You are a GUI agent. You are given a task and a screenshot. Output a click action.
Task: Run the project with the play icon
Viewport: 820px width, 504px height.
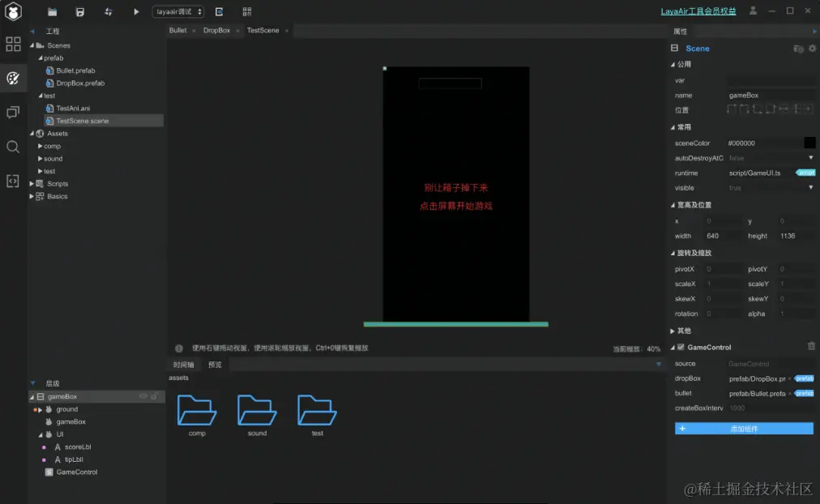[136, 11]
